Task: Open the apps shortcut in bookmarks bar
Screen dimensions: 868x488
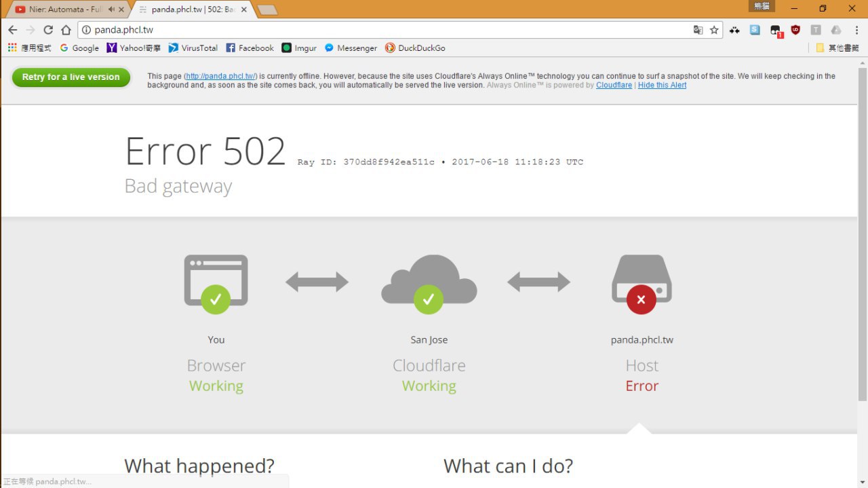Action: pos(29,48)
